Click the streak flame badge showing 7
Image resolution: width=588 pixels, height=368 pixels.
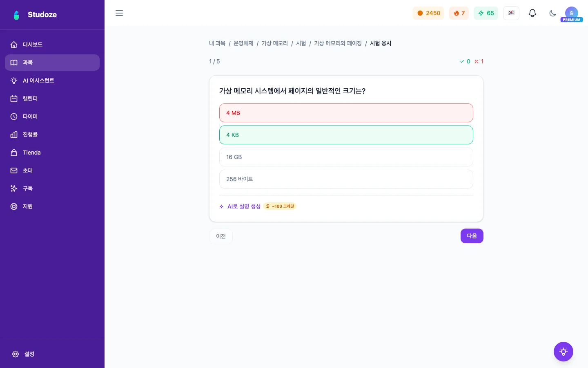click(459, 13)
